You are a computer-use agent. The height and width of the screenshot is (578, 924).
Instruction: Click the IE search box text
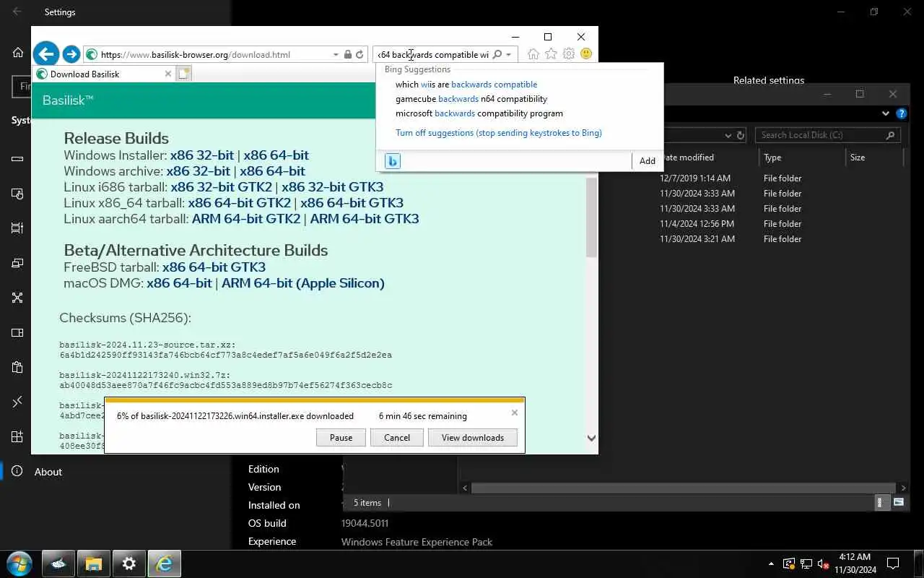click(x=433, y=54)
